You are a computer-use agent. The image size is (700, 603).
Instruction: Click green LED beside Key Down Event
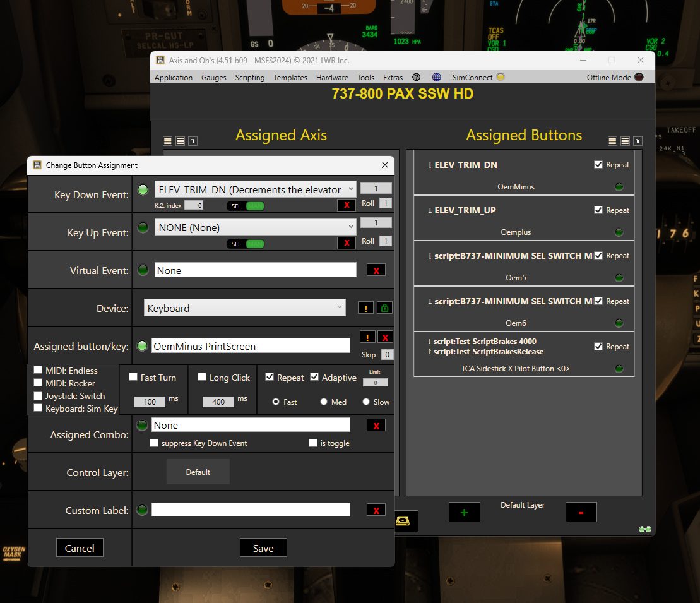coord(143,189)
